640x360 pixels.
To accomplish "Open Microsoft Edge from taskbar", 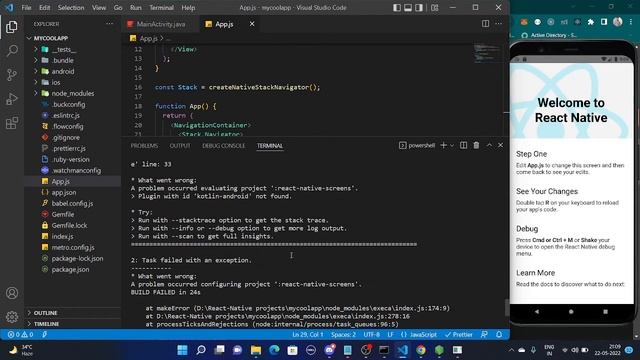I will [x=274, y=350].
